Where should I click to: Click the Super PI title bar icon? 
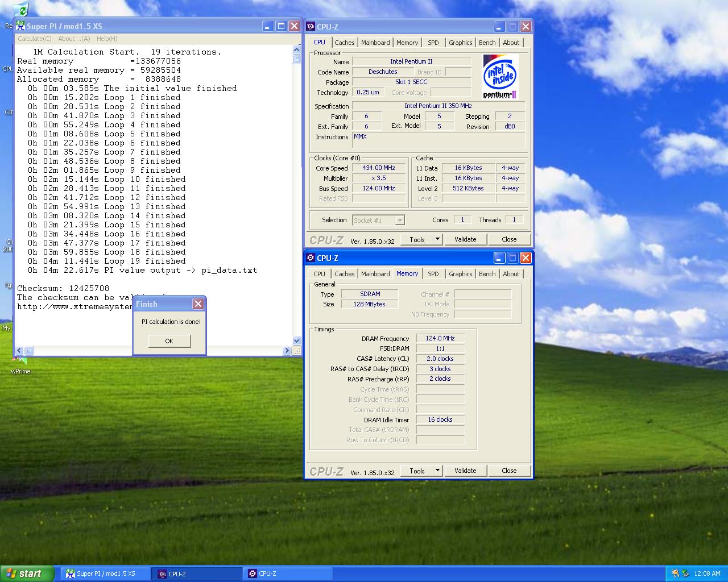(21, 26)
